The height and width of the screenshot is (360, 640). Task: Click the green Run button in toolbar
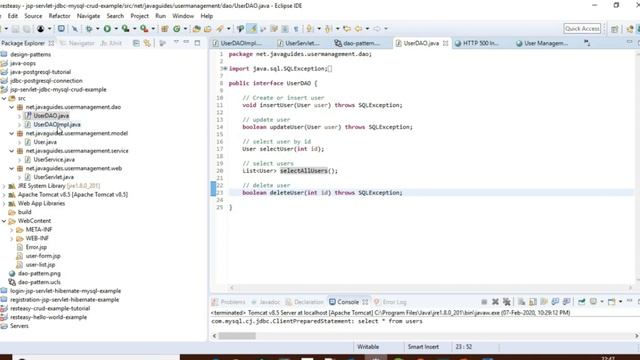(107, 29)
